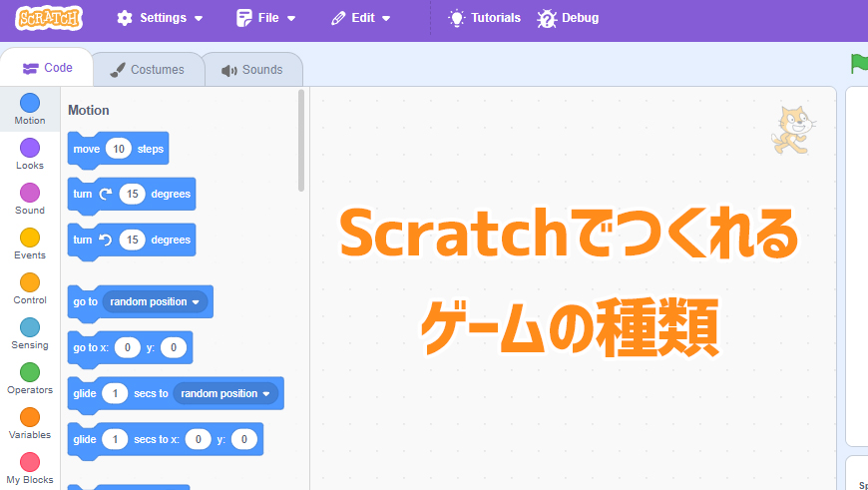The height and width of the screenshot is (490, 868).
Task: Open the Edit menu
Action: pos(361,18)
